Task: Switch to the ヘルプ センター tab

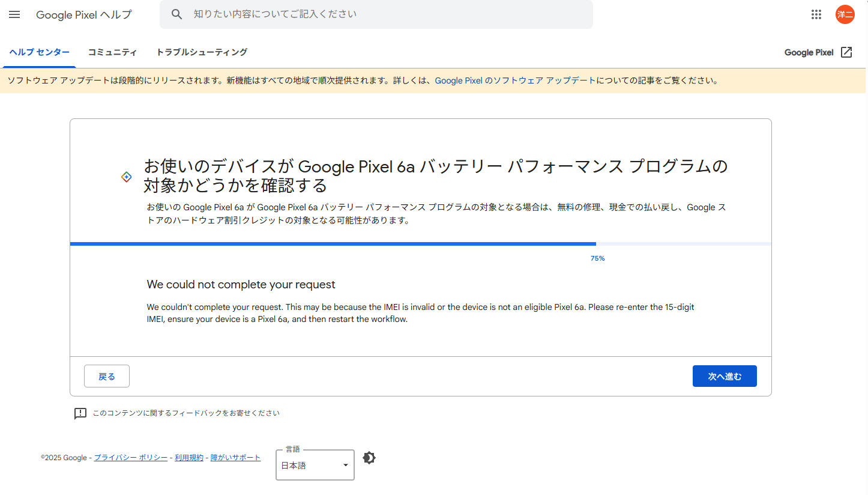Action: pos(40,52)
